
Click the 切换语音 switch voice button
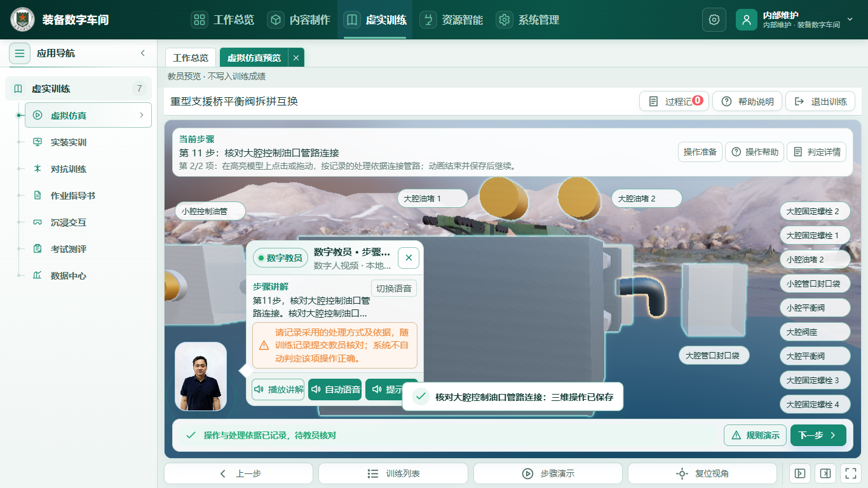(394, 288)
